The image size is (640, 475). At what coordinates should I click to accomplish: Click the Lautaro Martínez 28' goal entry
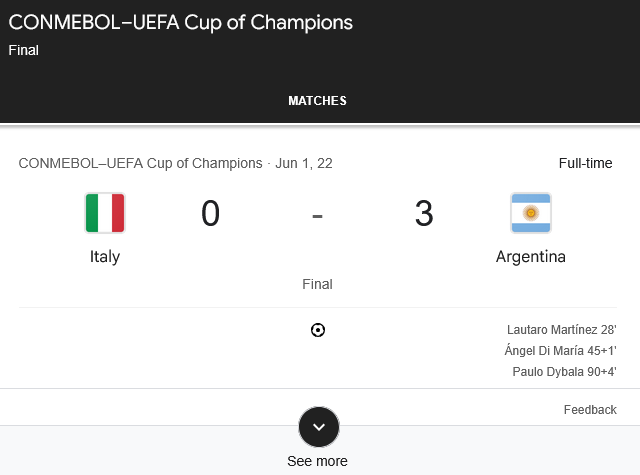coord(562,330)
